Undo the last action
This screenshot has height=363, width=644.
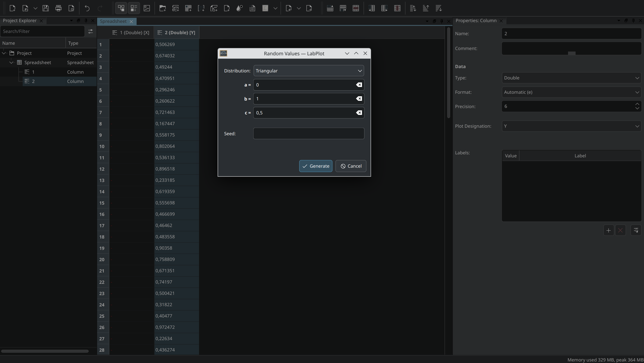pos(87,8)
